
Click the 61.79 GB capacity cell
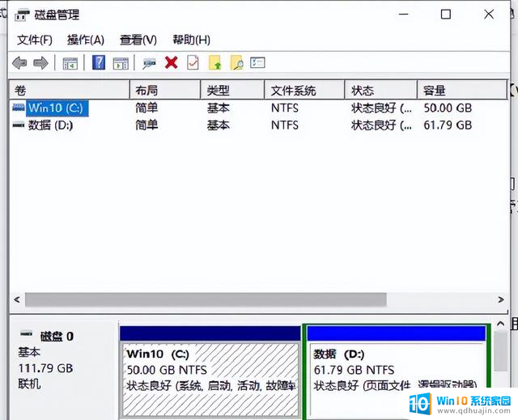point(448,125)
